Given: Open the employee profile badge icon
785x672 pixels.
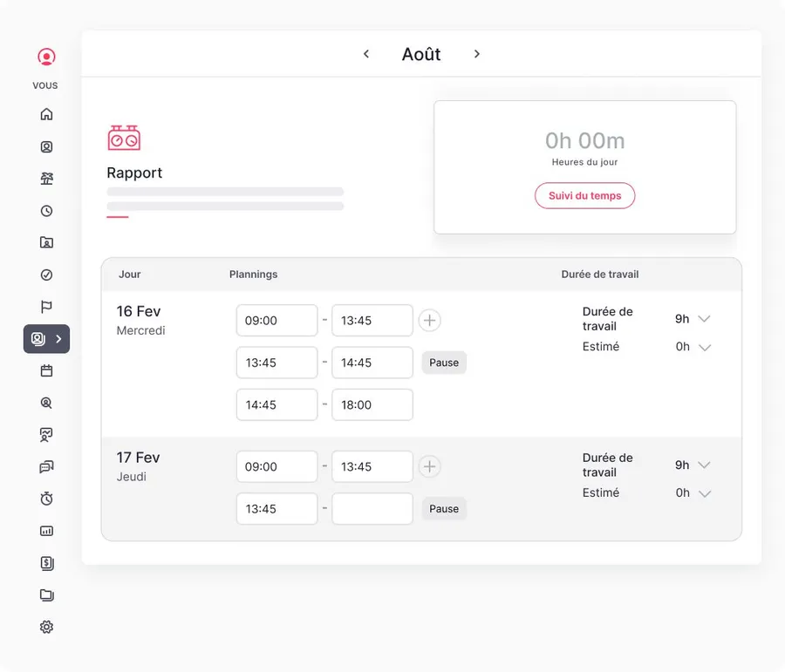Looking at the screenshot, I should (46, 146).
